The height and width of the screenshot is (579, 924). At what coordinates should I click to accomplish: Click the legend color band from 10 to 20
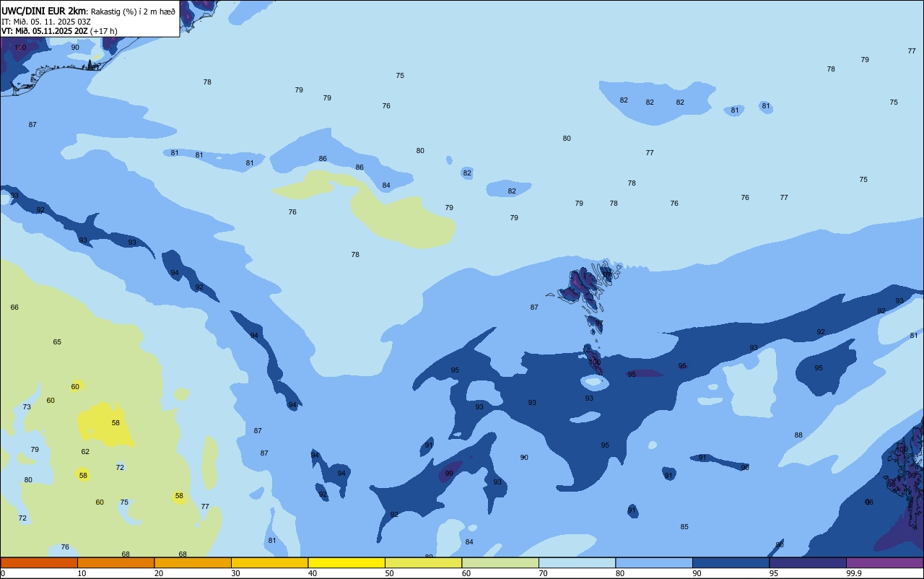pyautogui.click(x=115, y=562)
